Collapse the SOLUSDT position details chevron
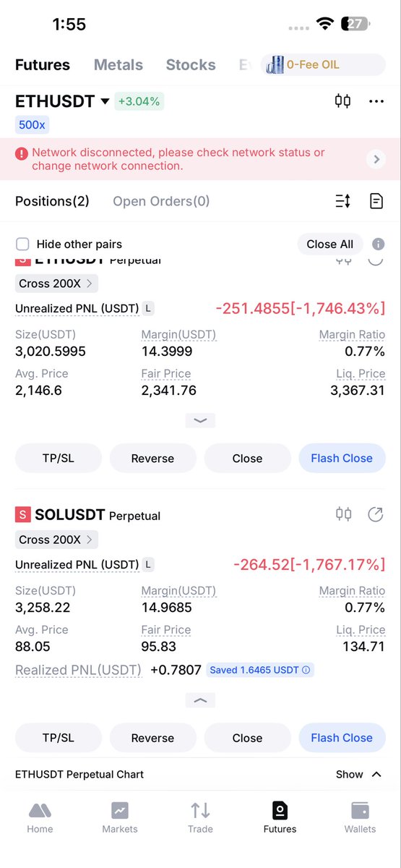The width and height of the screenshot is (401, 868). 200,700
